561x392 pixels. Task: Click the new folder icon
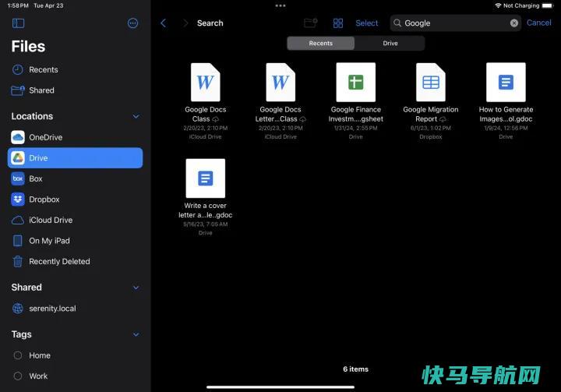click(x=311, y=23)
